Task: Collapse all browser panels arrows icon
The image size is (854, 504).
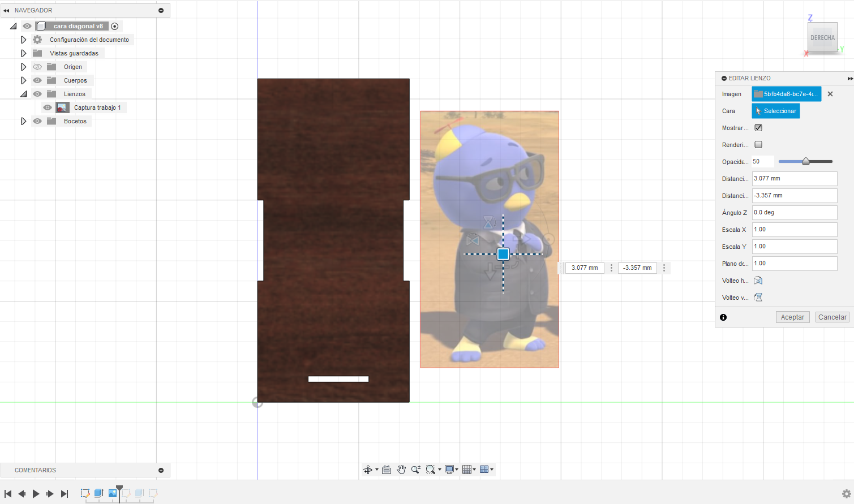Action: coord(6,10)
